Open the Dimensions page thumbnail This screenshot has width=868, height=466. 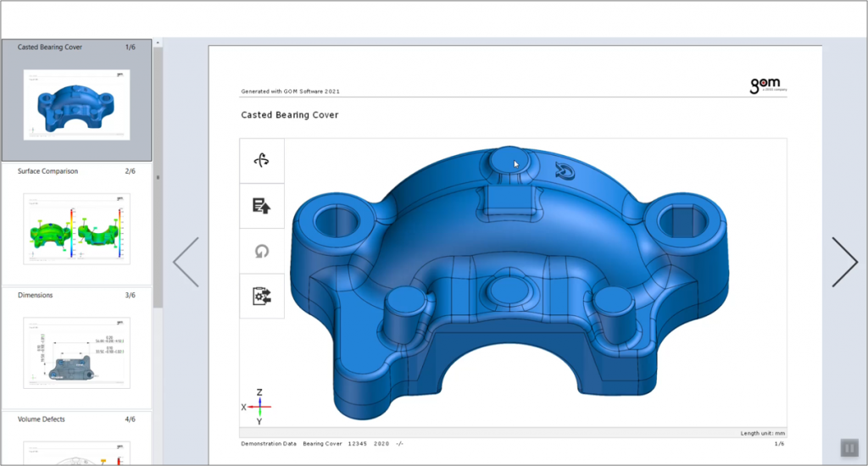tap(76, 352)
